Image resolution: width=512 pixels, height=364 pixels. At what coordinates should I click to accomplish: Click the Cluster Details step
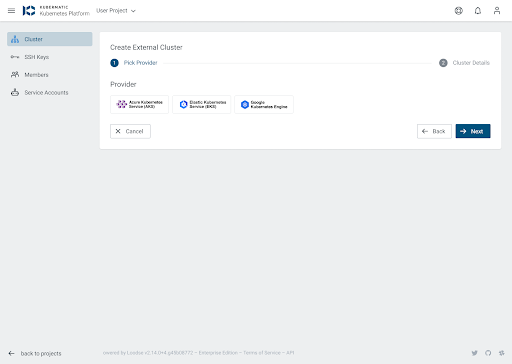(464, 63)
